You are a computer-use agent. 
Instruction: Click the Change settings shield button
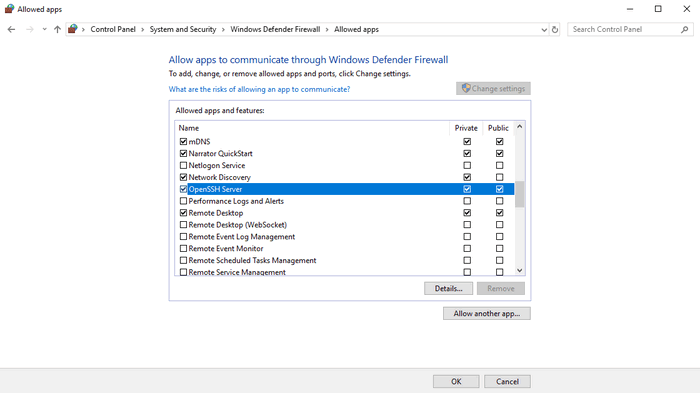click(x=493, y=88)
